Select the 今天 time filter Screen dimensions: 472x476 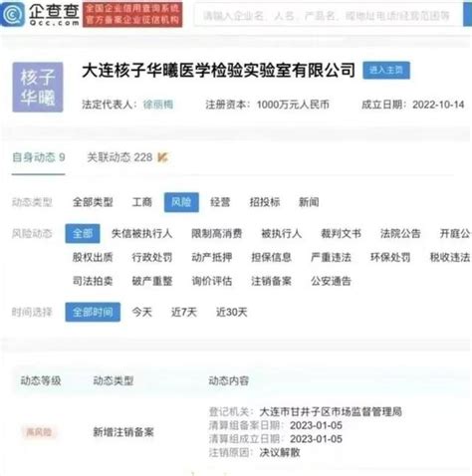pos(141,312)
